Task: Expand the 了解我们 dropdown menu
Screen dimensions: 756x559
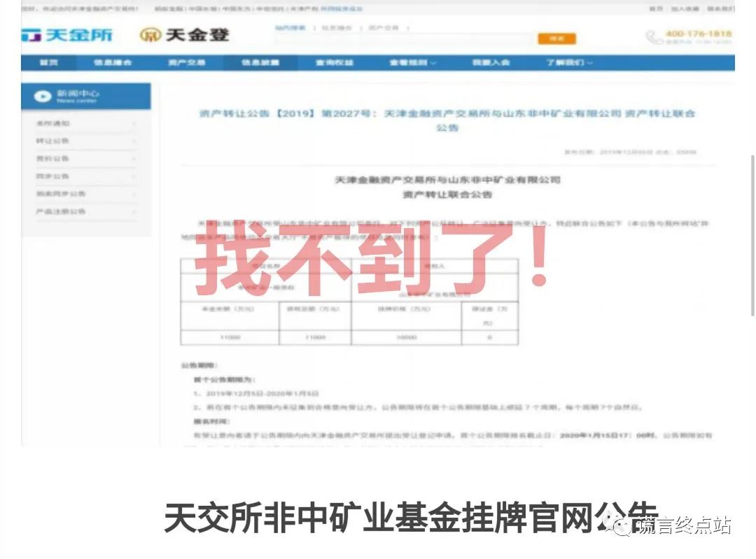Action: 569,63
